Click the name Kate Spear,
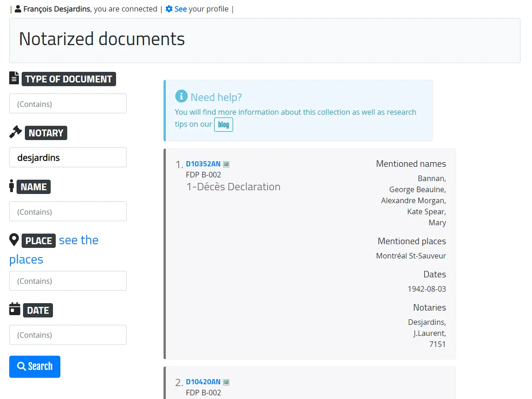Image resolution: width=532 pixels, height=399 pixels. coord(427,212)
